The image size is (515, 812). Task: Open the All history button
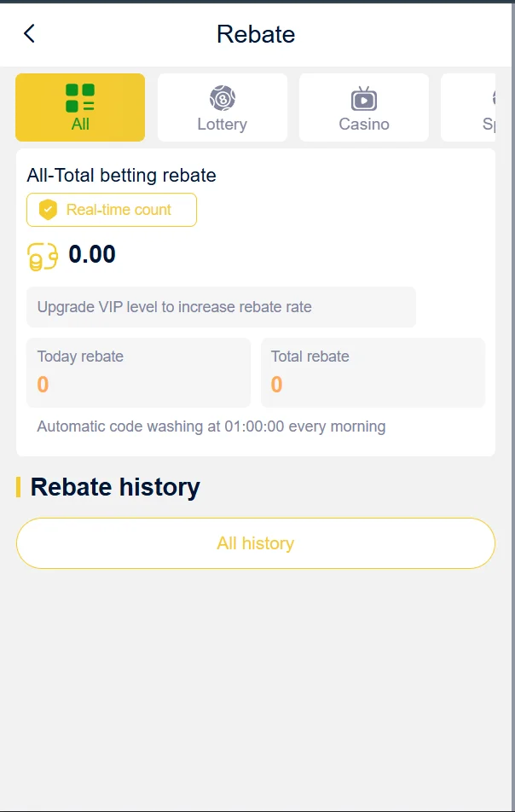[256, 543]
